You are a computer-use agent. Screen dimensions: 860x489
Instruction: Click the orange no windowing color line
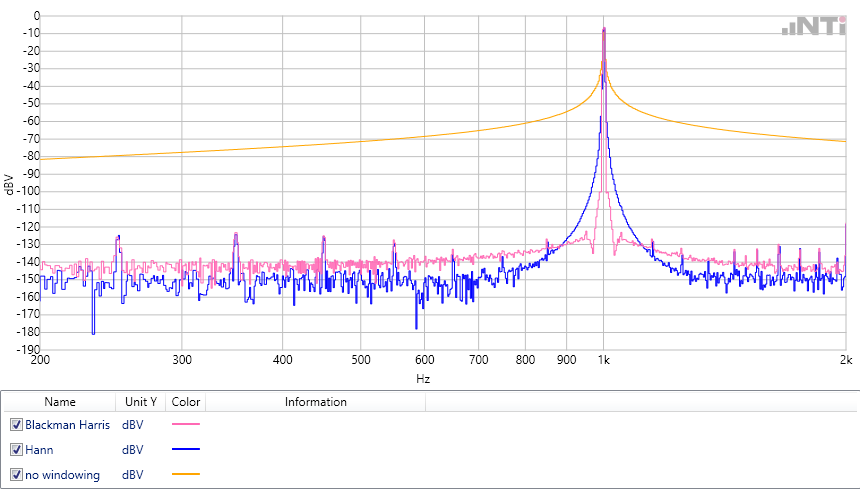(186, 475)
